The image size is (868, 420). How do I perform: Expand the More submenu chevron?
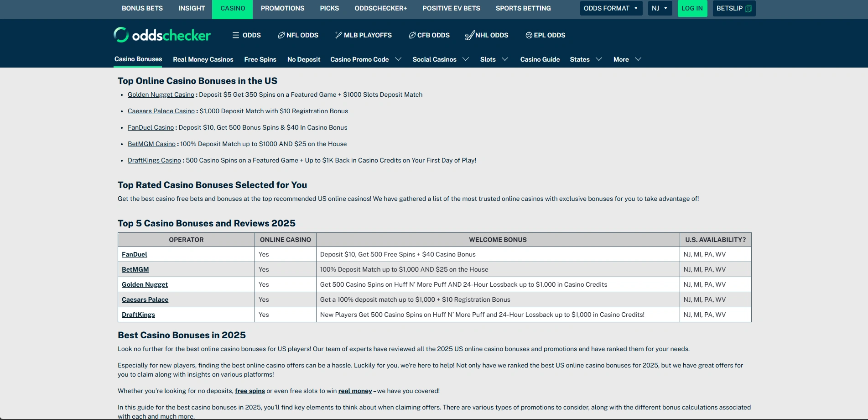pos(638,59)
